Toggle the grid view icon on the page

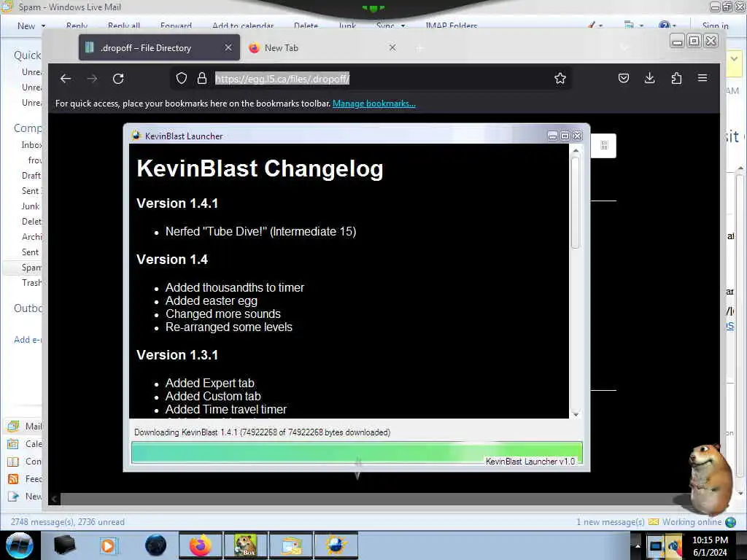pos(604,145)
